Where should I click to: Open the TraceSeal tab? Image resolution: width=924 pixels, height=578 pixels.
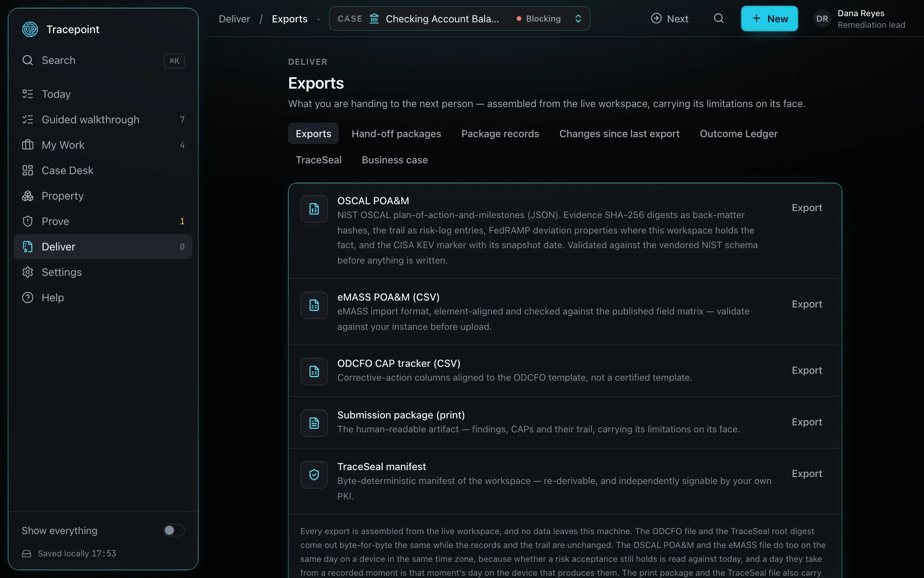point(318,160)
